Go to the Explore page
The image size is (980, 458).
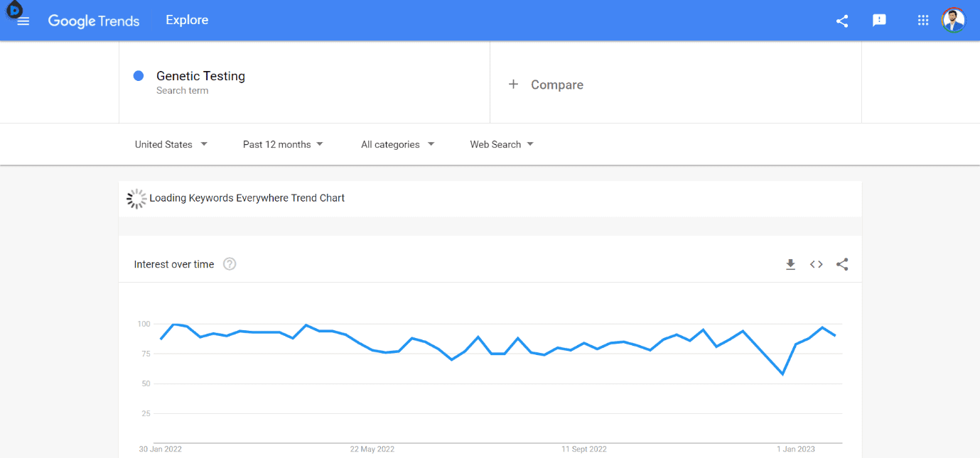pos(187,20)
